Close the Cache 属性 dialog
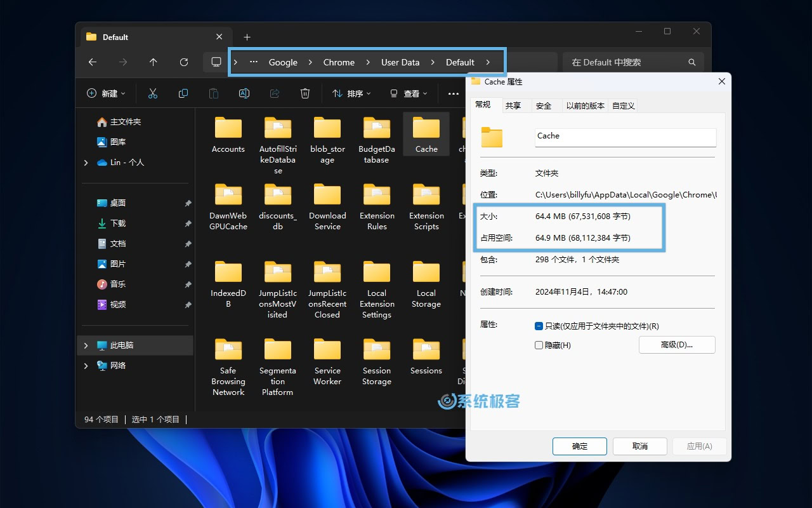 (721, 82)
